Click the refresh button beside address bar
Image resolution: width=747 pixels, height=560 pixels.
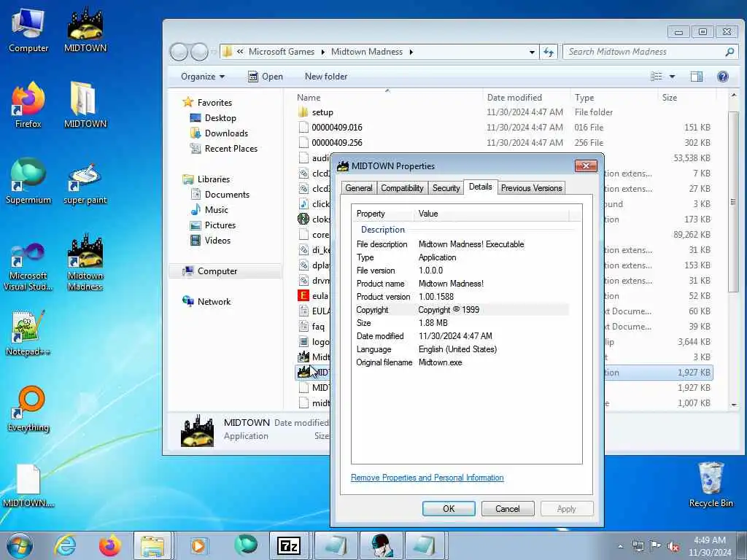(549, 52)
